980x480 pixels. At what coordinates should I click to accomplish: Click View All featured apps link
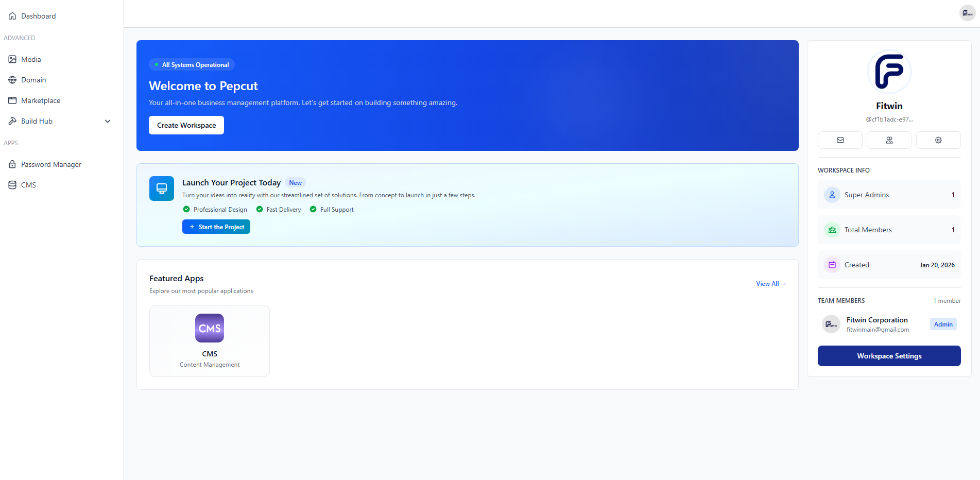pyautogui.click(x=770, y=283)
